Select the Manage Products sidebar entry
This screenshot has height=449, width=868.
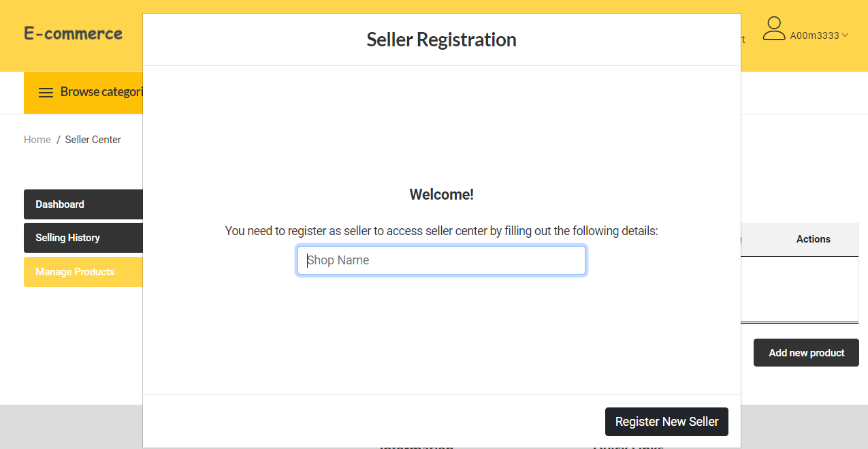[x=74, y=271]
